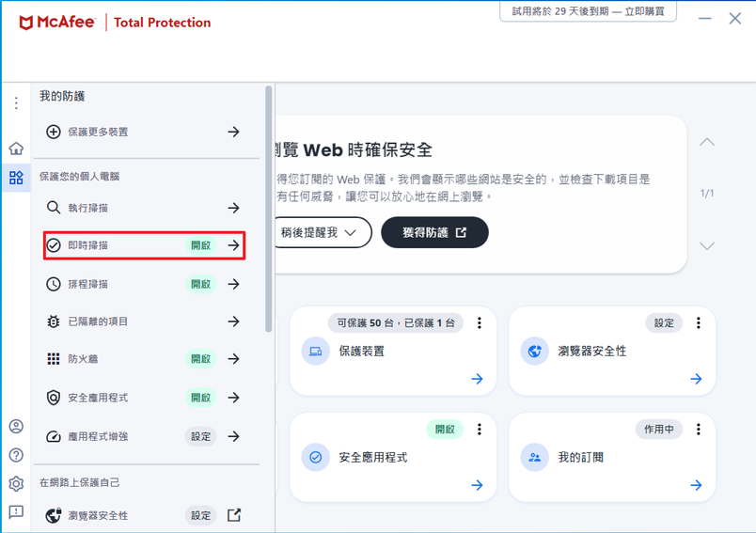Open 應用程式增強 arrow

234,436
